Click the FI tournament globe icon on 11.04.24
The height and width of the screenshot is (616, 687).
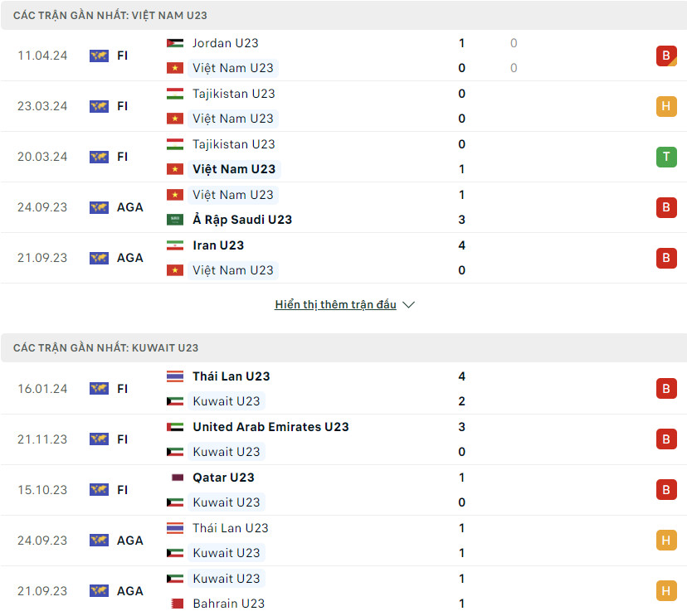(99, 55)
